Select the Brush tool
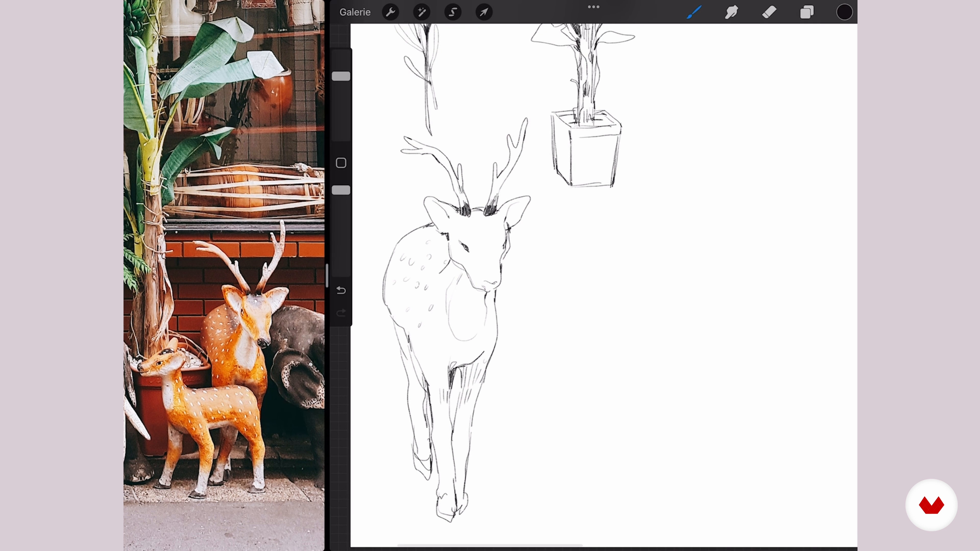The height and width of the screenshot is (551, 980). tap(694, 12)
